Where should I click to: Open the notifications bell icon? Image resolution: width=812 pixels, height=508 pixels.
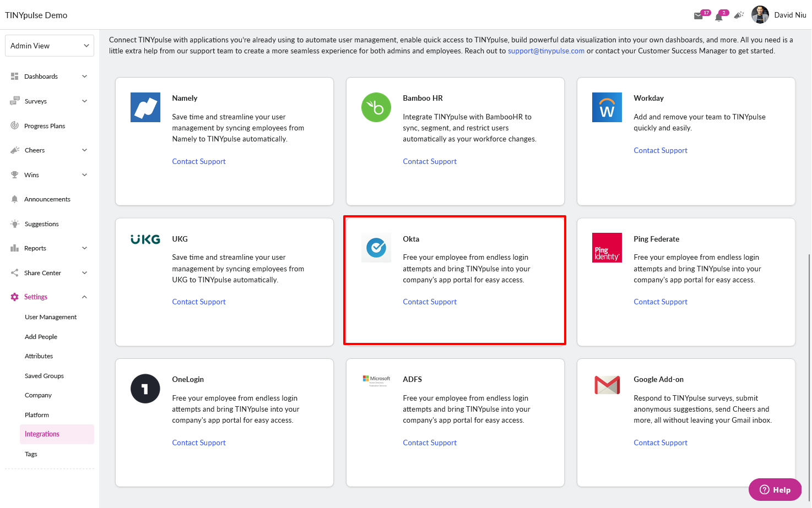pyautogui.click(x=718, y=17)
